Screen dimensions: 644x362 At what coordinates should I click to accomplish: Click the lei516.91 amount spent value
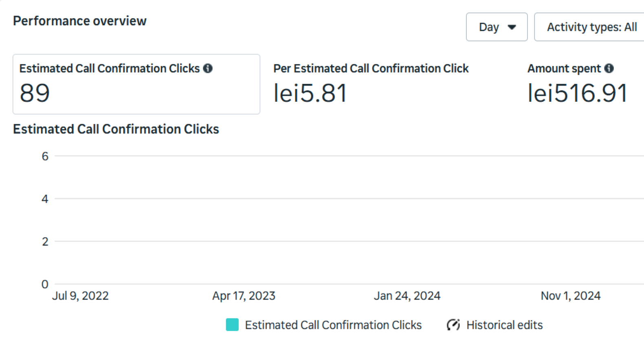(577, 93)
